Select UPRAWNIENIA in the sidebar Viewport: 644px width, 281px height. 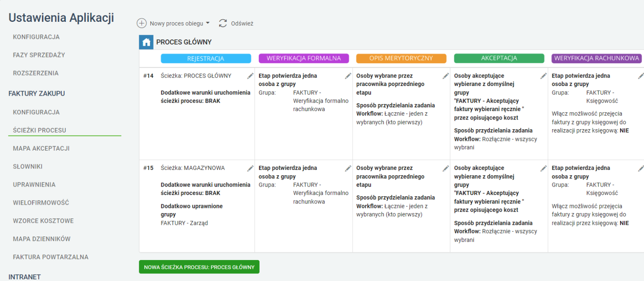34,185
